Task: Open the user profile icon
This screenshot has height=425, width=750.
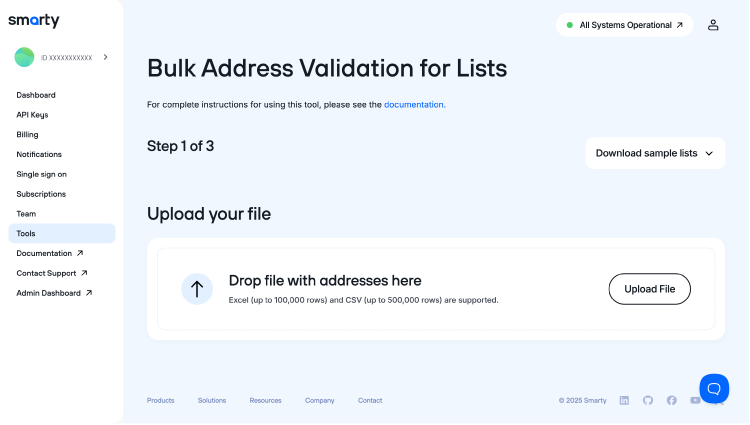Action: click(713, 25)
